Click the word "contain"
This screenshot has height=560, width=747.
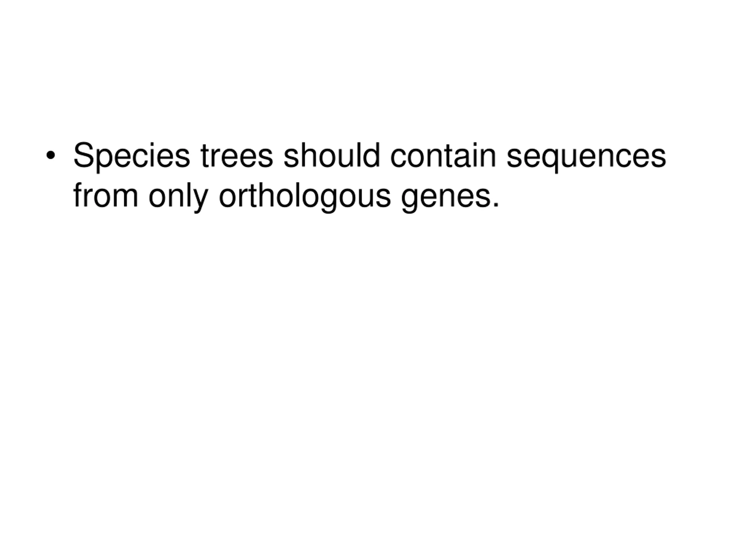pos(443,156)
